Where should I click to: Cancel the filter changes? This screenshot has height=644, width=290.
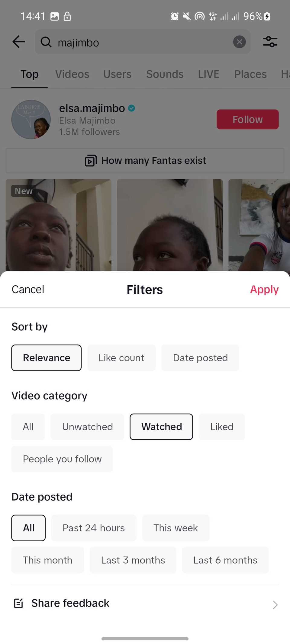click(x=28, y=289)
